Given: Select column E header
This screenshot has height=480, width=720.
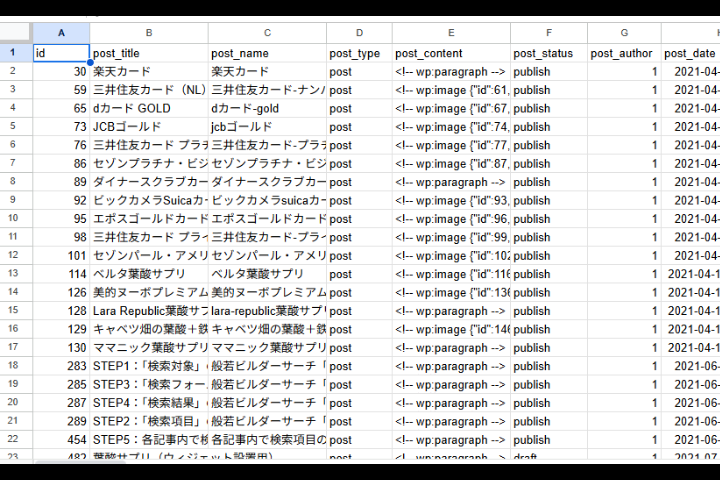Looking at the screenshot, I should click(451, 33).
